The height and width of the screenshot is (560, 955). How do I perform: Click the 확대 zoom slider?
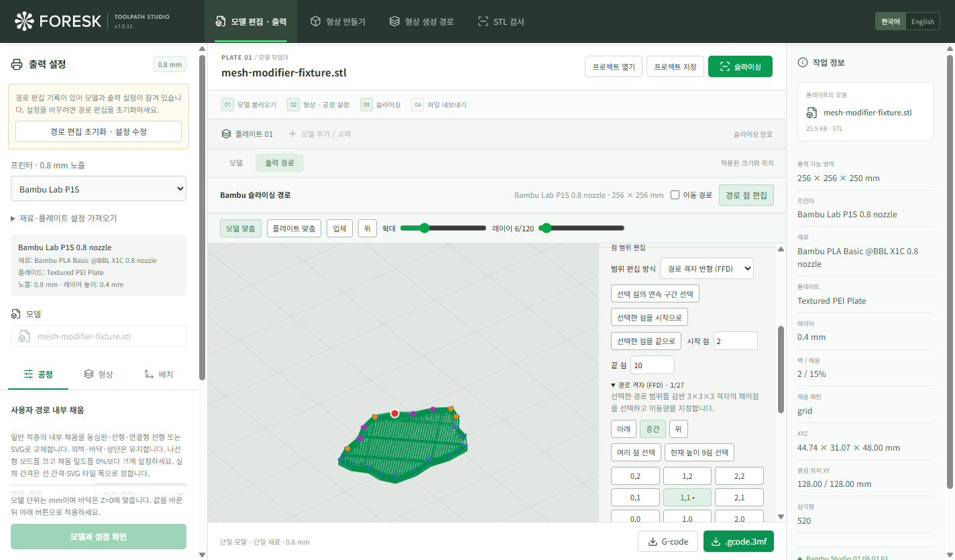[x=443, y=228]
